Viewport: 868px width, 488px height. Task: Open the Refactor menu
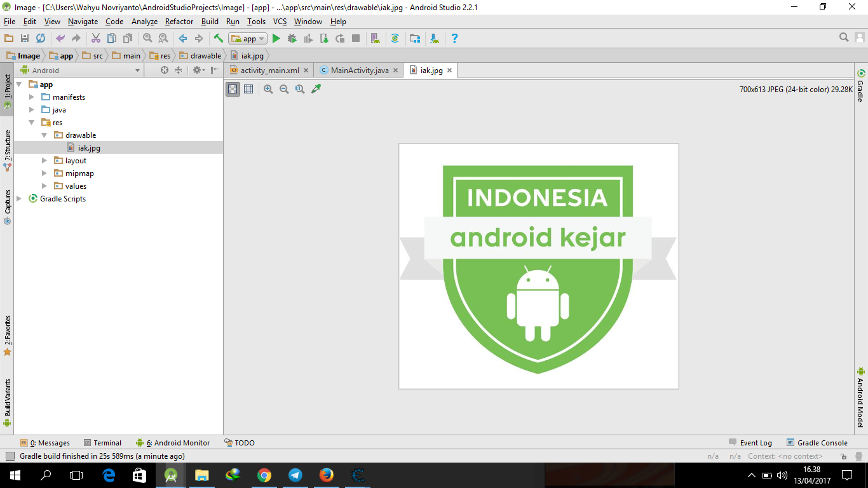pos(179,22)
